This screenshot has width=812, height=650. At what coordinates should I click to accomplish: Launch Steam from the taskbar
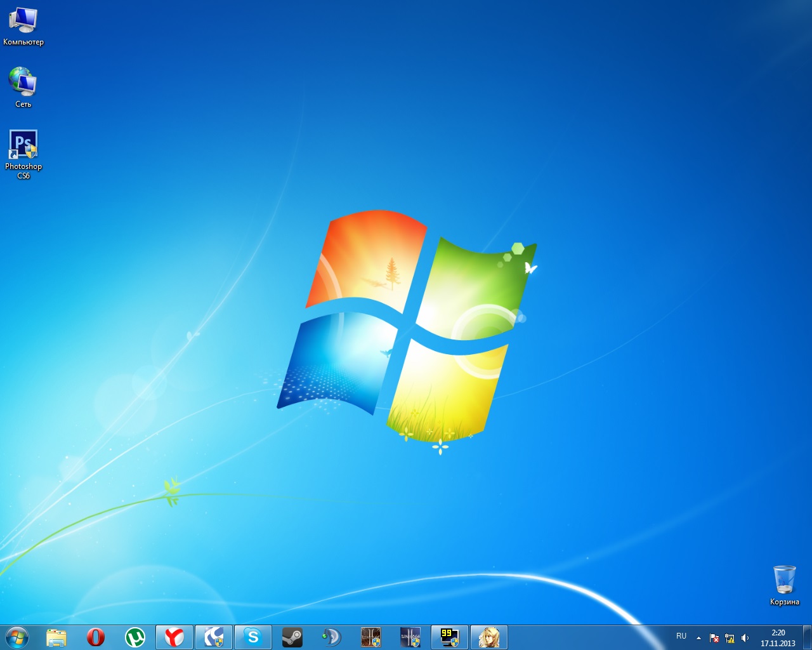(x=292, y=637)
